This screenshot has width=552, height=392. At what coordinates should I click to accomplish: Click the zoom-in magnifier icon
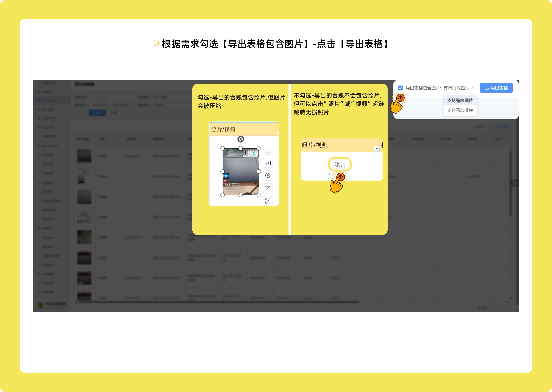pos(268,176)
